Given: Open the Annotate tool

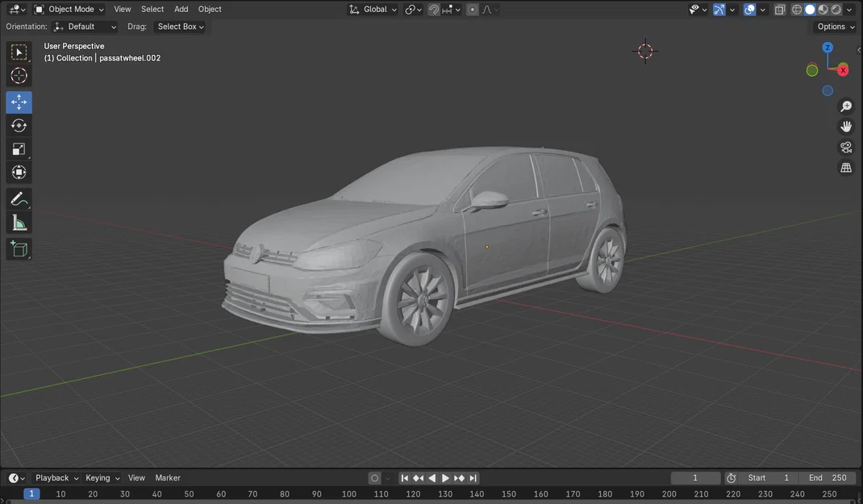Looking at the screenshot, I should pos(19,199).
